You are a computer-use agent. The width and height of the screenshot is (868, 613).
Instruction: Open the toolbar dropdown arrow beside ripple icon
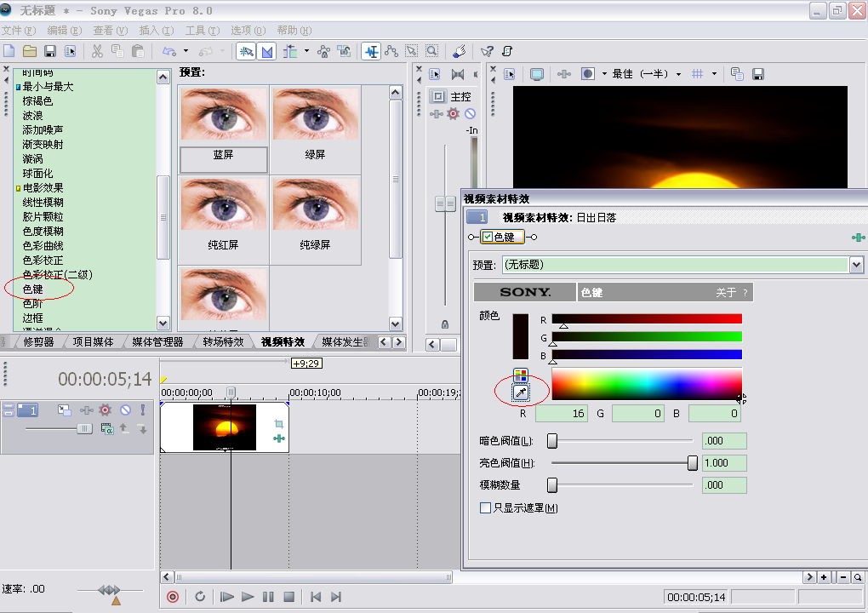[x=306, y=51]
